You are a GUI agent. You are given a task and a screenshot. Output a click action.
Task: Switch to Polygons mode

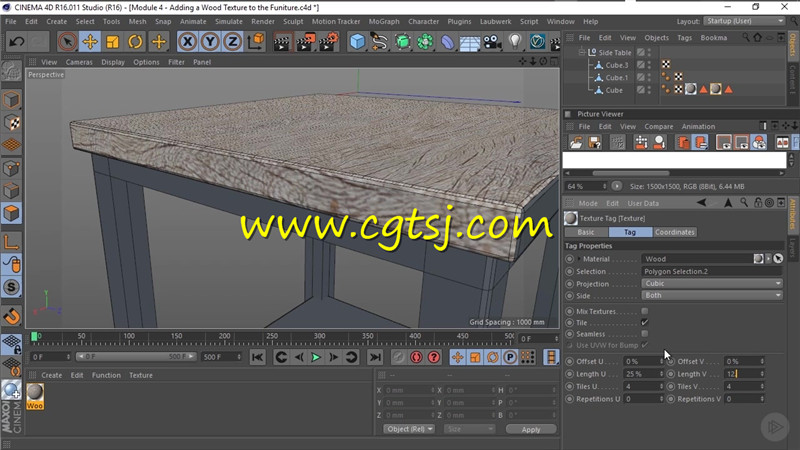tap(11, 213)
